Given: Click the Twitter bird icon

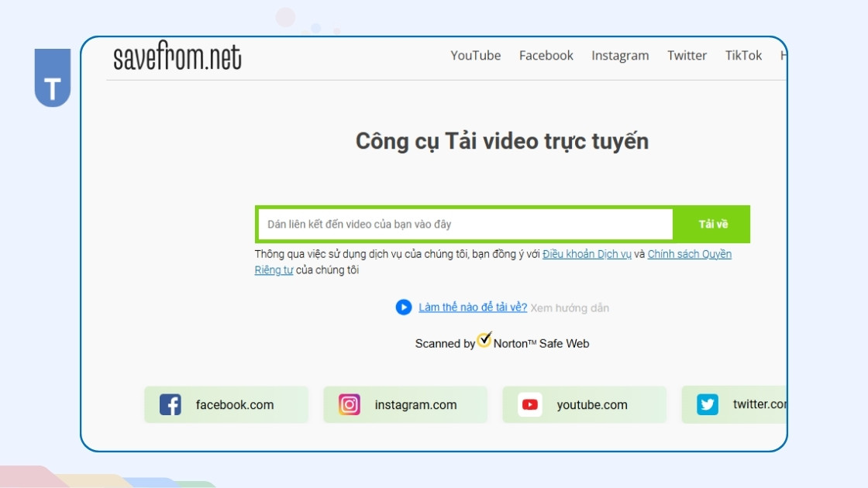Looking at the screenshot, I should 708,404.
